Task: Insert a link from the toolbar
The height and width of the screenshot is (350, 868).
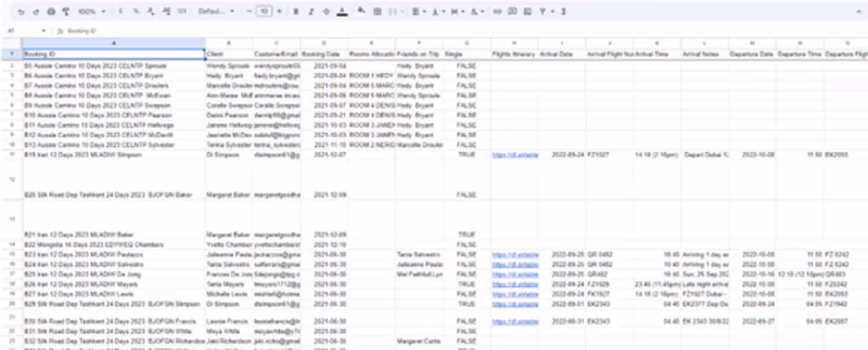Action: 497,12
